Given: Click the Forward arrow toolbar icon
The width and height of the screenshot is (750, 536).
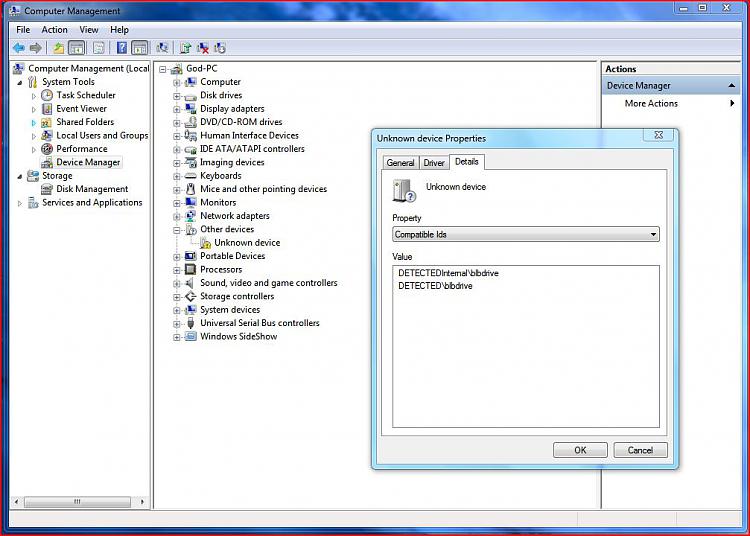Looking at the screenshot, I should point(35,48).
